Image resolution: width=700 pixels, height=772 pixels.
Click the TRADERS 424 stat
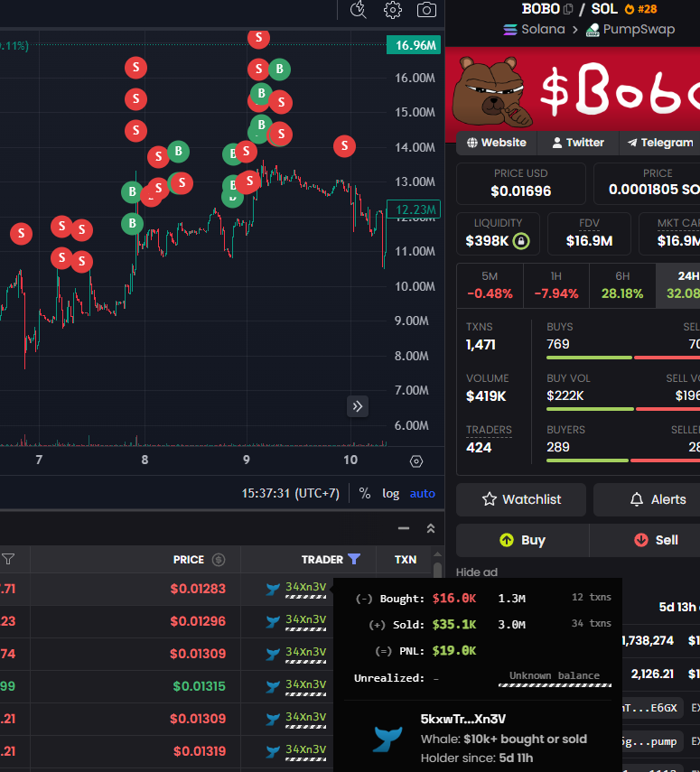click(489, 439)
